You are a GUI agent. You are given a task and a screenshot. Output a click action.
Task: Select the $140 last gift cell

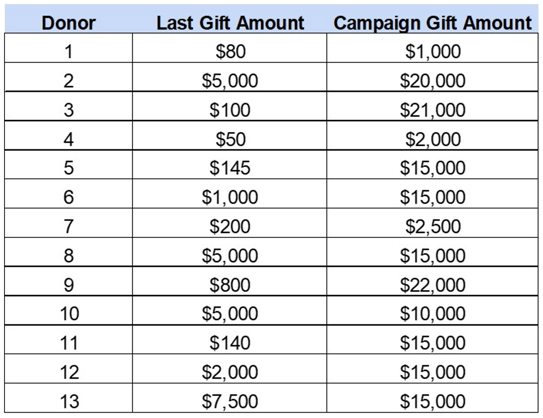229,339
